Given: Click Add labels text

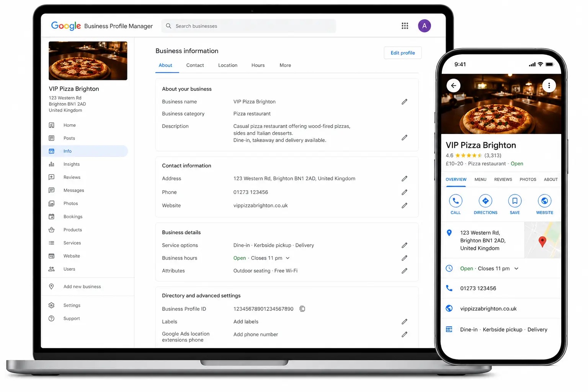Looking at the screenshot, I should (x=246, y=322).
